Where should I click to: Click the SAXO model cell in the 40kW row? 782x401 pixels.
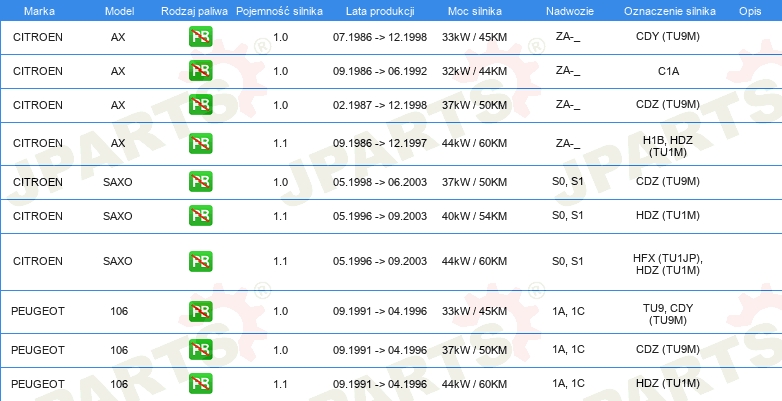pyautogui.click(x=118, y=216)
